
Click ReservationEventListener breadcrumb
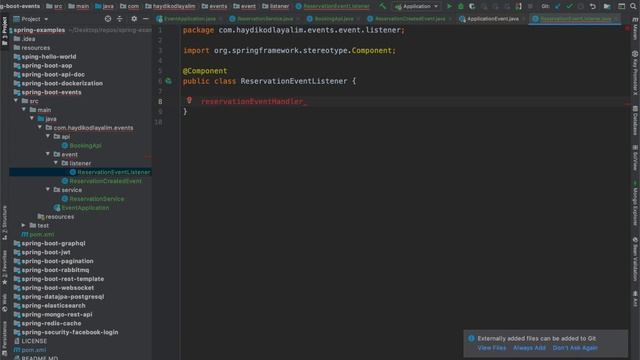(x=333, y=6)
